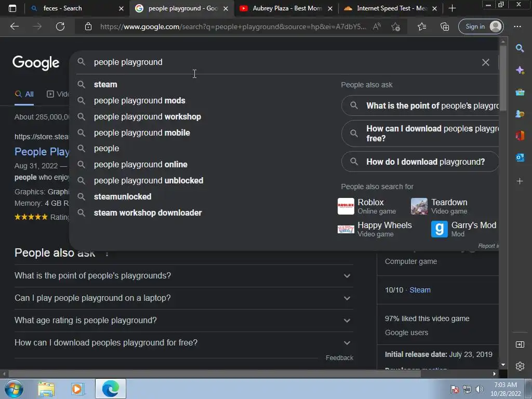Open the Collections icon
Viewport: 532px width, 399px height.
coord(445,26)
